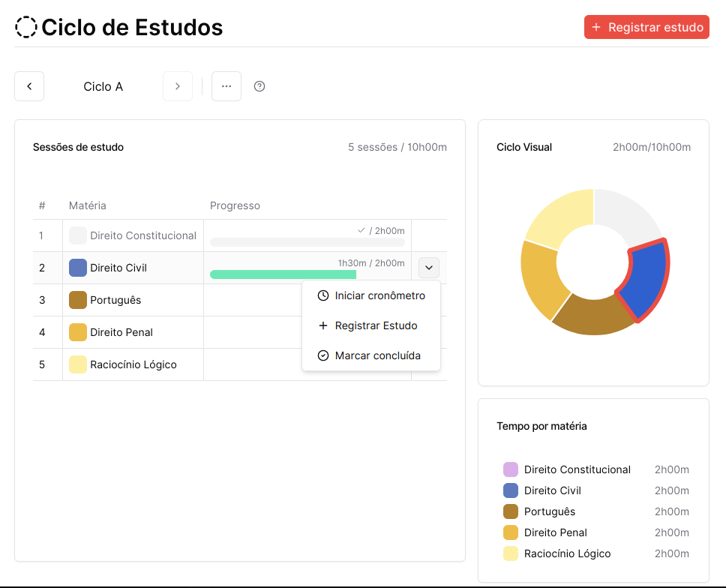Image resolution: width=726 pixels, height=588 pixels.
Task: Select the Raciocínio Lógico row in sessions table
Action: point(133,364)
